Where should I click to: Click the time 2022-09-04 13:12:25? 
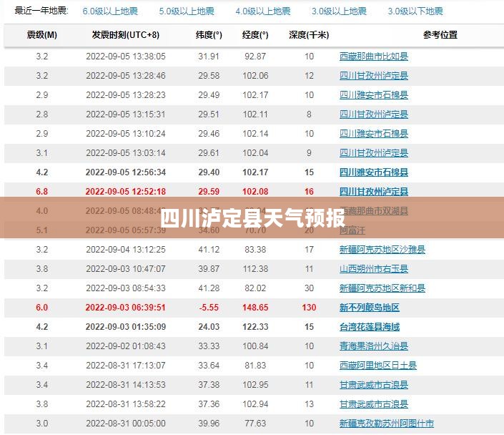[x=126, y=250]
